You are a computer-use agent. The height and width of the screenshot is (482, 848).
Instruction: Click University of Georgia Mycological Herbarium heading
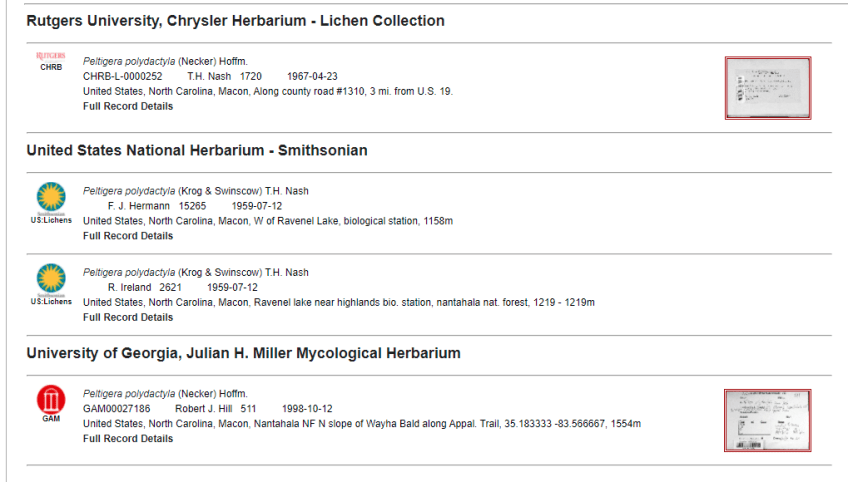pos(243,353)
